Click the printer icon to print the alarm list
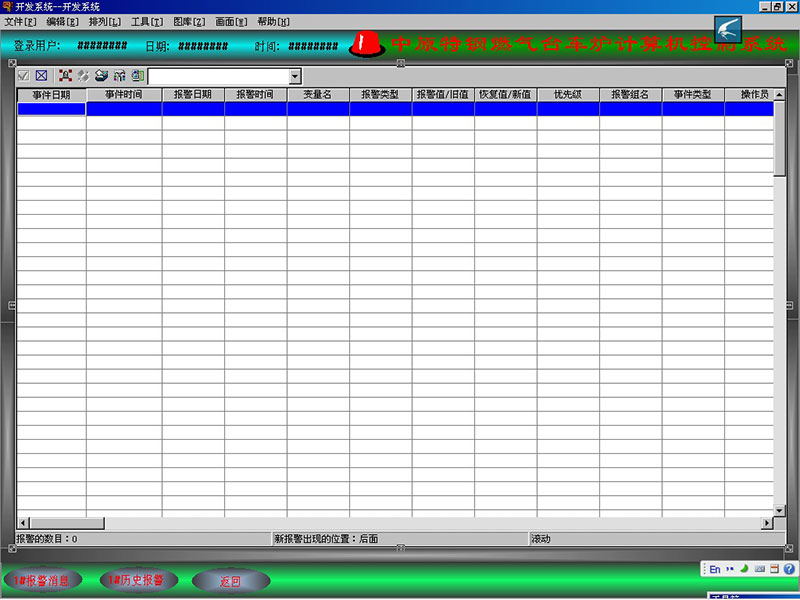This screenshot has height=600, width=800. coord(100,75)
